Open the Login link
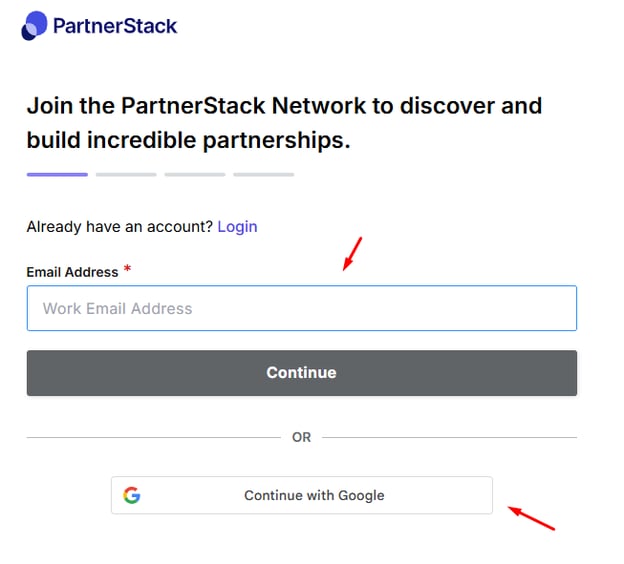Image resolution: width=624 pixels, height=564 pixels. pyautogui.click(x=237, y=226)
